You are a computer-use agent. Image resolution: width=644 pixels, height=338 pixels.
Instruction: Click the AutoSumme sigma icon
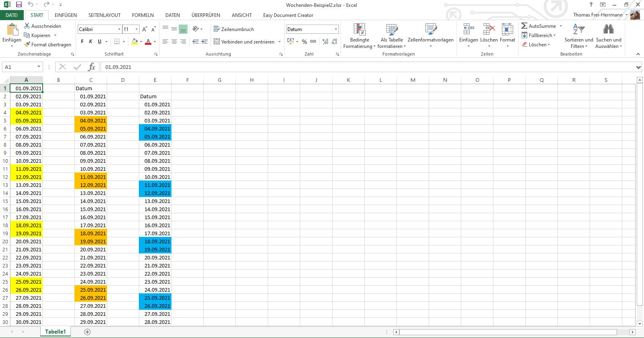click(x=524, y=26)
